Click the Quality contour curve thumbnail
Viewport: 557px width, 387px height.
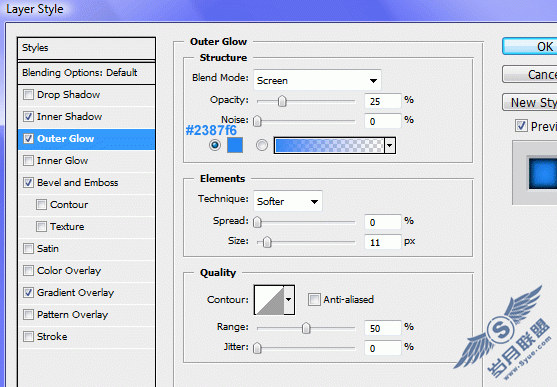tap(269, 300)
